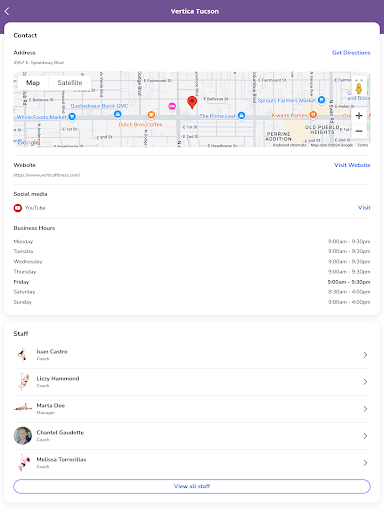This screenshot has width=384, height=512.
Task: Select the Melissa Torrecillas name text
Action: click(61, 460)
